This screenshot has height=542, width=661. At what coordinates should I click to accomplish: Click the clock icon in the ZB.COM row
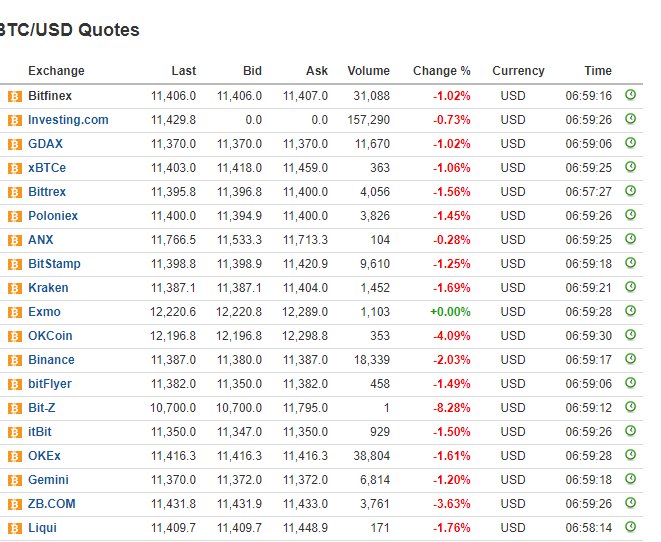point(630,503)
